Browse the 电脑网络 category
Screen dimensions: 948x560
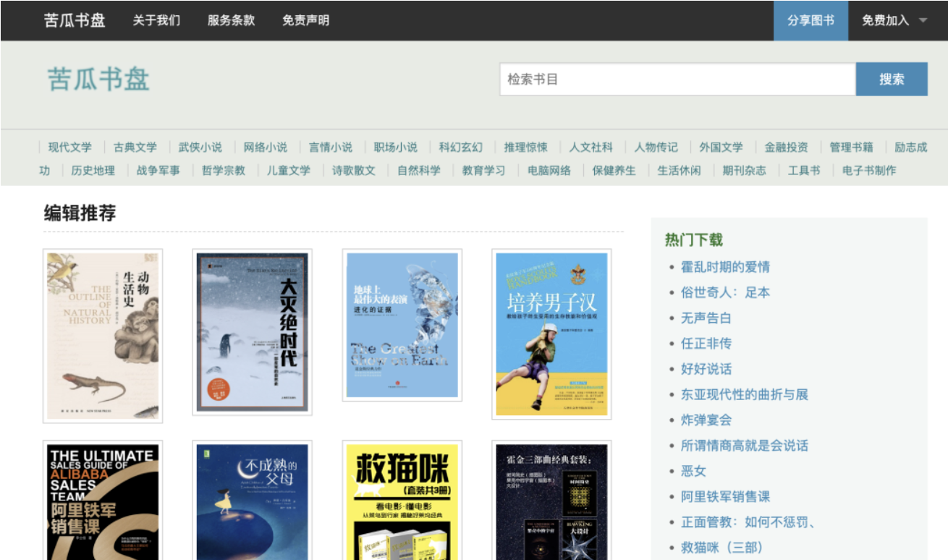click(549, 170)
